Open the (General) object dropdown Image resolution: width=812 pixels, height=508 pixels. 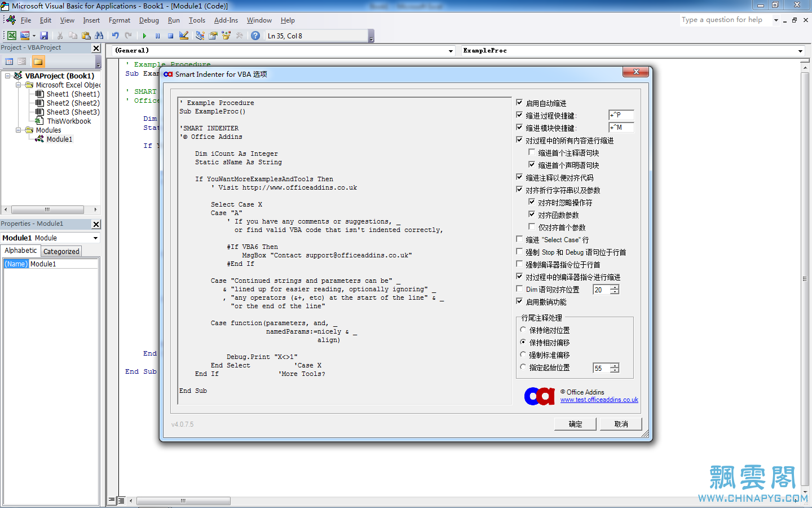pyautogui.click(x=451, y=51)
